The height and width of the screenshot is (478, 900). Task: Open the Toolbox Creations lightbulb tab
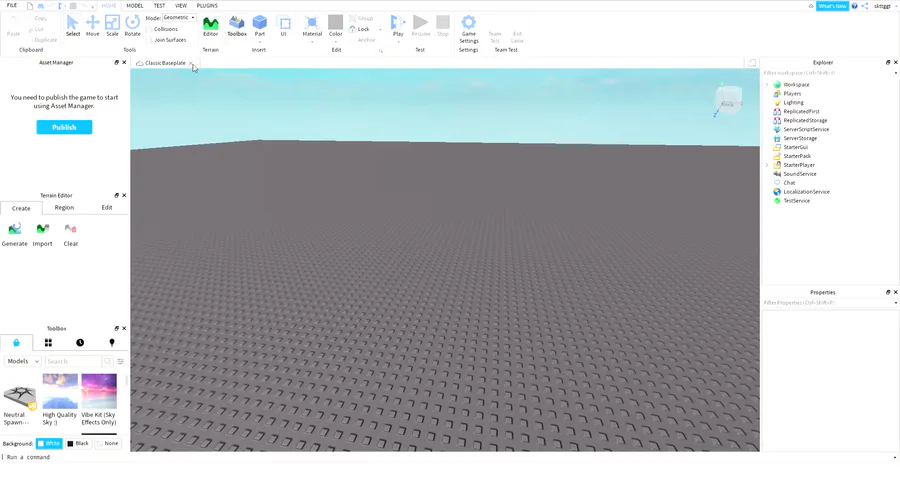(x=112, y=343)
